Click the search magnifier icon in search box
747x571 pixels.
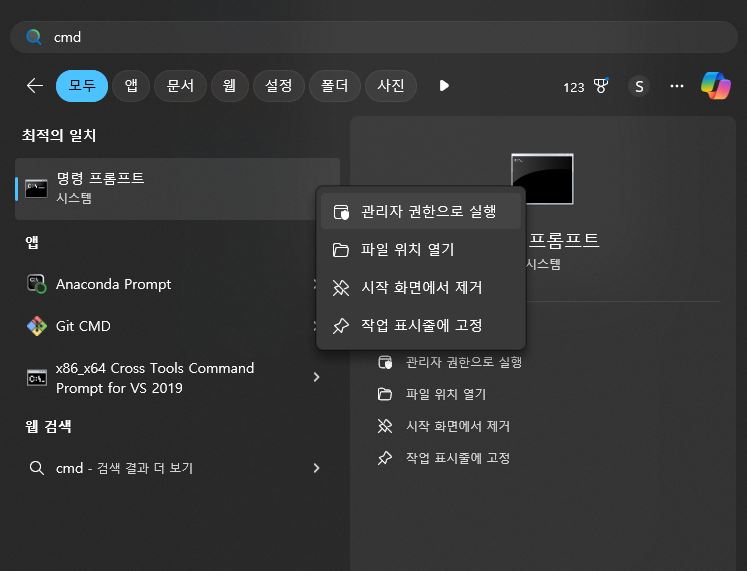[x=33, y=37]
